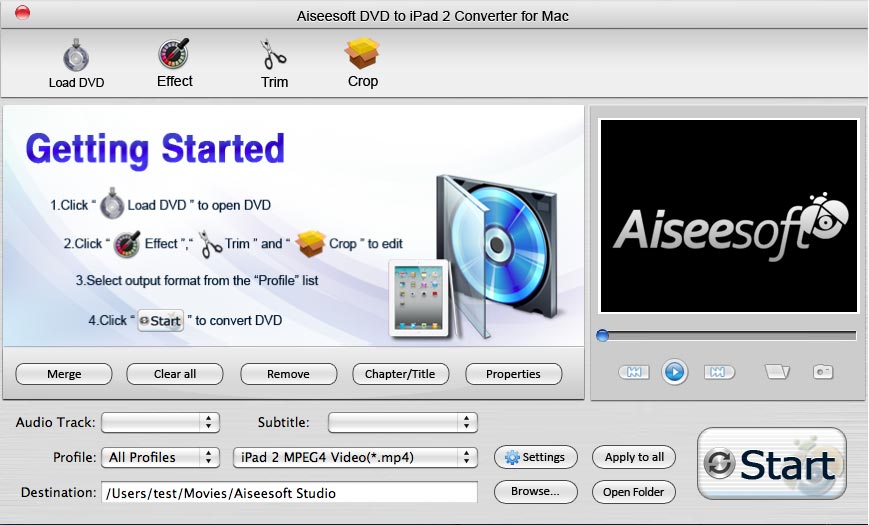Choose the iPad 2 MPEG4 Video format dropdown
This screenshot has height=525, width=869.
point(355,457)
